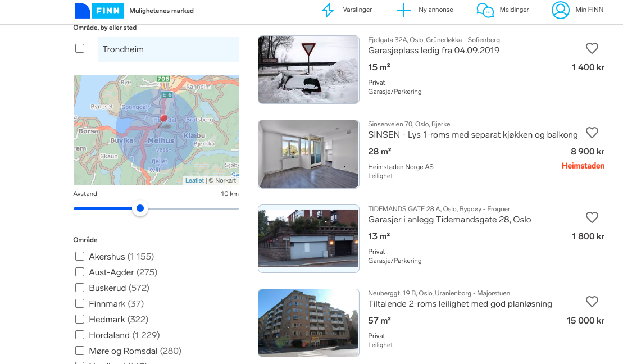The width and height of the screenshot is (623, 364).
Task: Favorite the Garasjeplass ledig listing heart
Action: pyautogui.click(x=592, y=48)
